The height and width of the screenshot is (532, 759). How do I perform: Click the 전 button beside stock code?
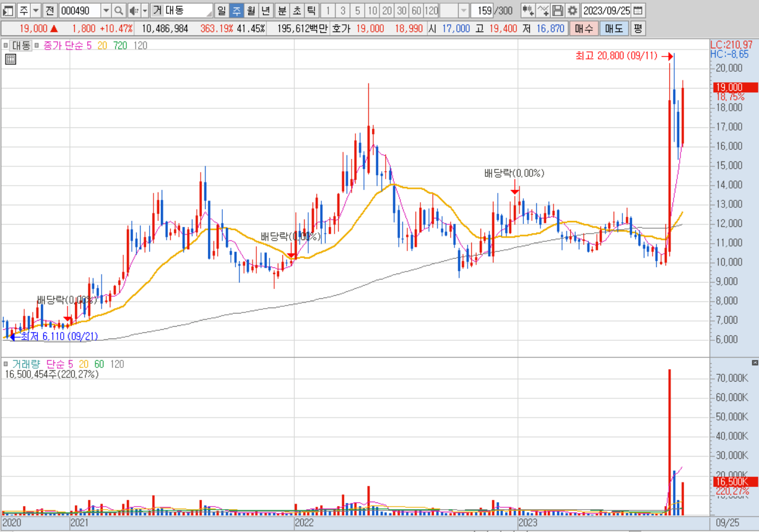coord(50,11)
